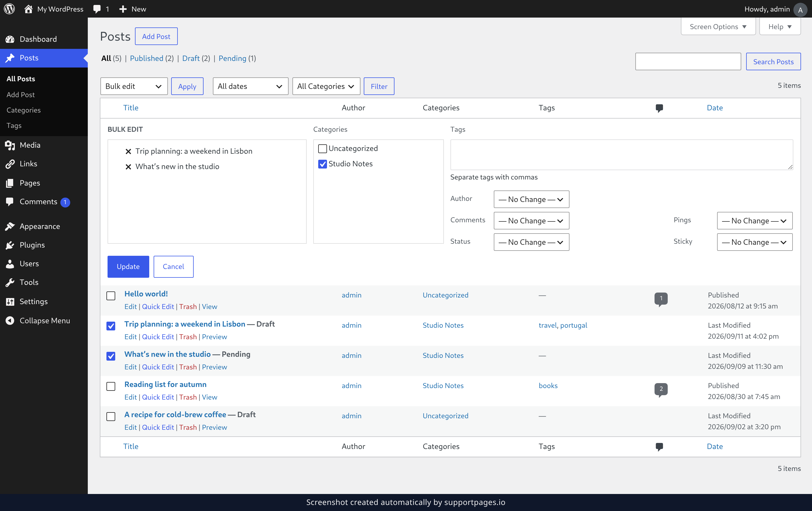Viewport: 812px width, 511px height.
Task: Click the Appearance paintbrush icon
Action: click(10, 226)
